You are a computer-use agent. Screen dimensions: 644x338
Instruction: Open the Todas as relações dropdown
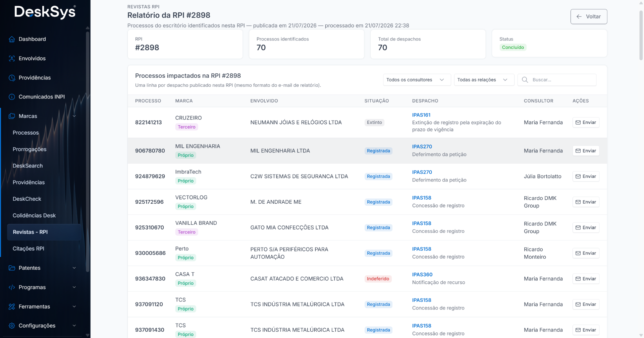tap(484, 80)
